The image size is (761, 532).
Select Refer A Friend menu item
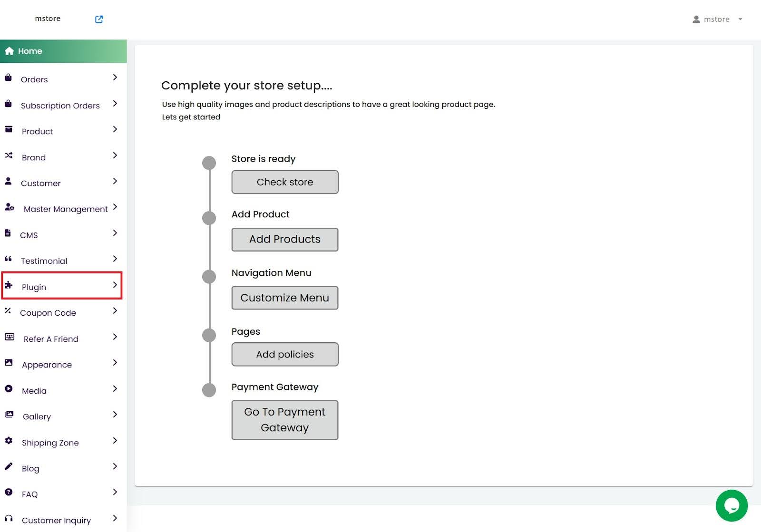click(x=51, y=339)
